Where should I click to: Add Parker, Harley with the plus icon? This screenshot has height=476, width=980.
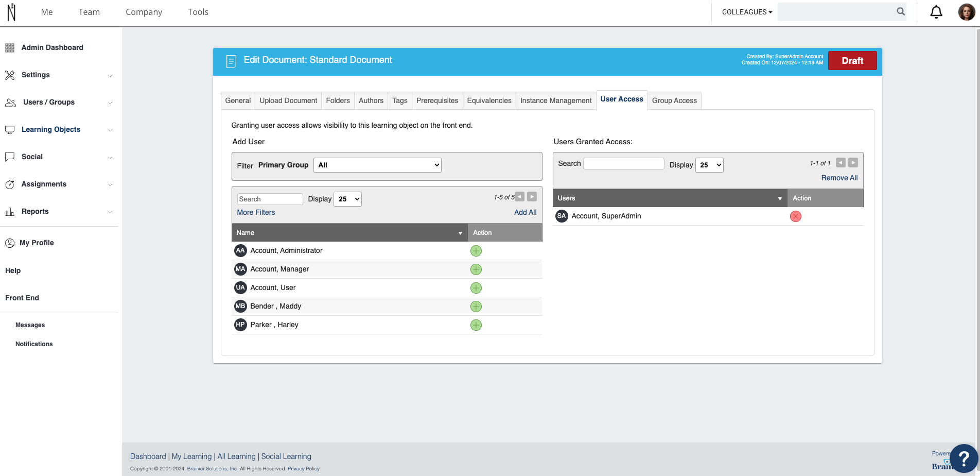[x=476, y=325]
